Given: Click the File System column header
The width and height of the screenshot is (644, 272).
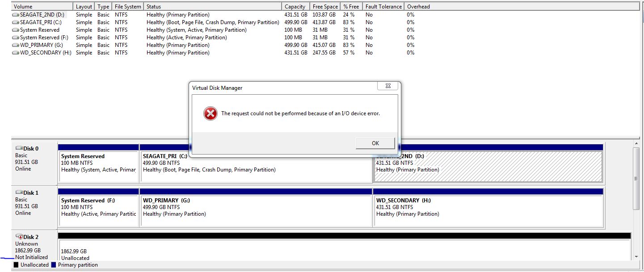Looking at the screenshot, I should tap(128, 7).
